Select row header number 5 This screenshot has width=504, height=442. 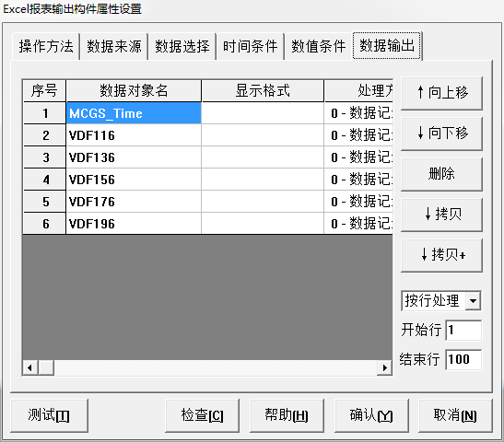coord(44,202)
